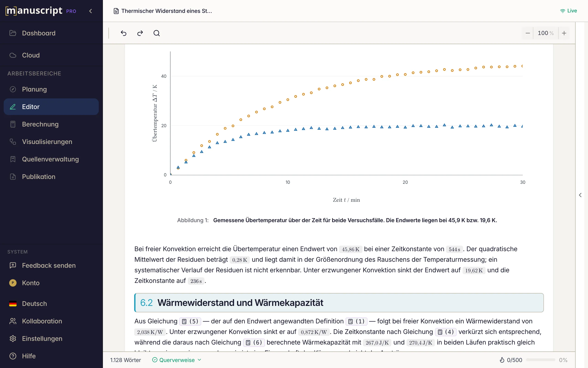The height and width of the screenshot is (368, 588).
Task: Click the equation reference (1)
Action: tap(356, 321)
